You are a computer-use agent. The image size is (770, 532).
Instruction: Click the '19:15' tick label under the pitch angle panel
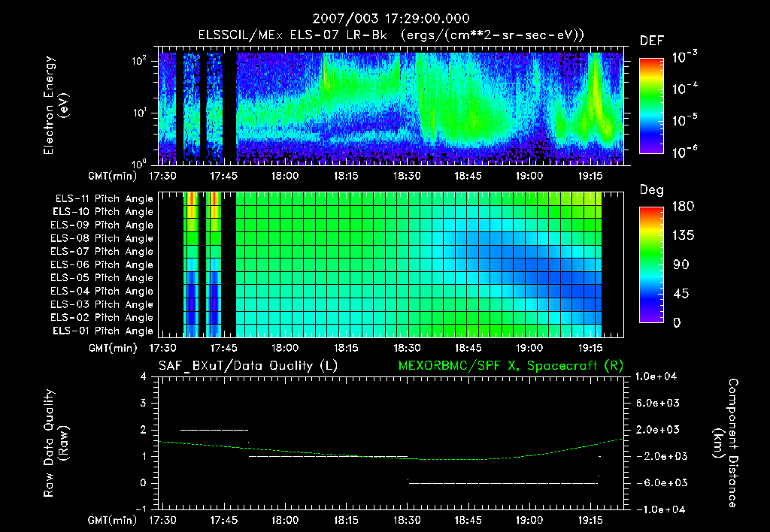(590, 348)
